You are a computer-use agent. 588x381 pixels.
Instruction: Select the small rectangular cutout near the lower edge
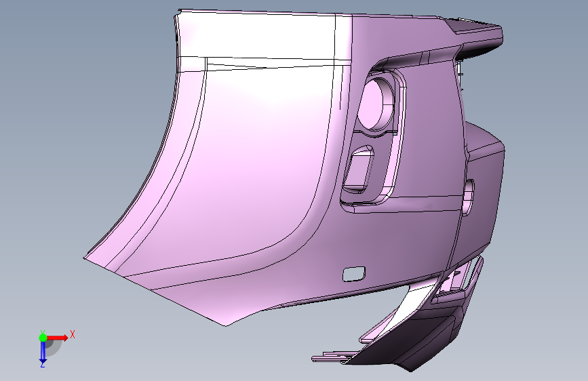[353, 274]
